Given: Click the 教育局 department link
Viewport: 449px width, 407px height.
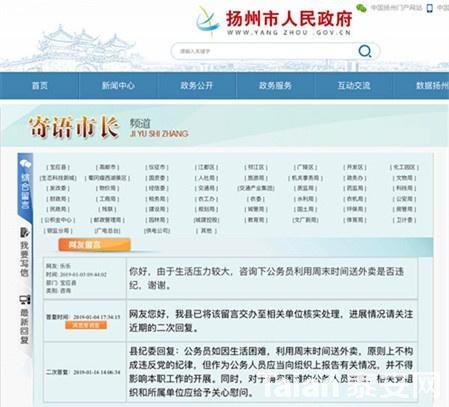Looking at the screenshot, I should [x=256, y=220].
